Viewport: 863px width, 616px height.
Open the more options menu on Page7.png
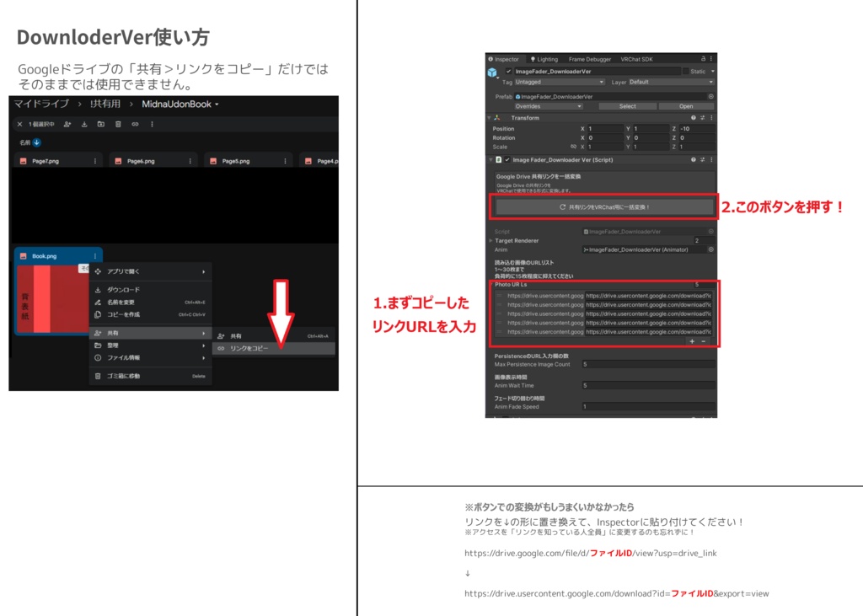[95, 161]
